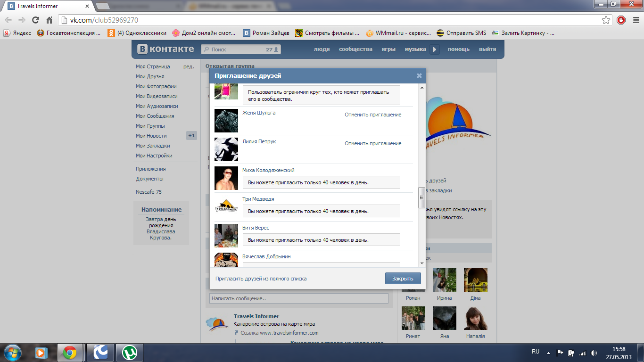644x362 pixels.
Task: Open Миха Колодяженский avatar thumbnail
Action: (x=226, y=178)
